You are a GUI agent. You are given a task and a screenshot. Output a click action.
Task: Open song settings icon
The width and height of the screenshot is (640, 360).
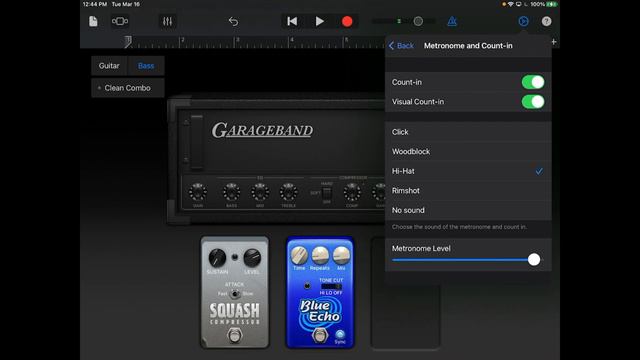click(523, 21)
